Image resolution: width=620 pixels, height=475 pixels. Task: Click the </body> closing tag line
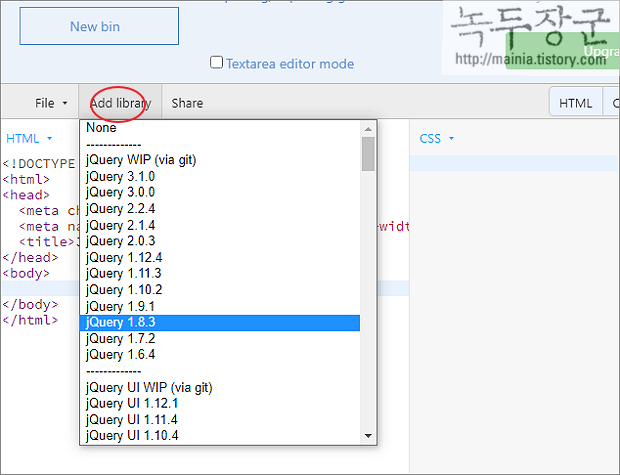click(x=30, y=305)
